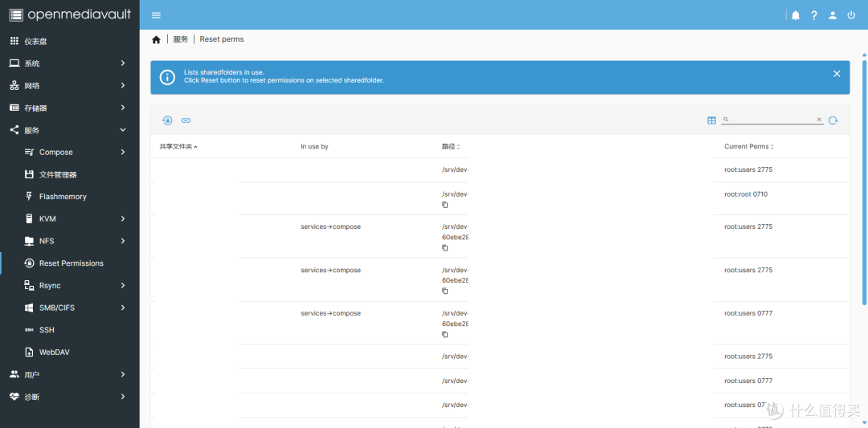Clear the search field with X
This screenshot has width=868, height=428.
(x=819, y=120)
